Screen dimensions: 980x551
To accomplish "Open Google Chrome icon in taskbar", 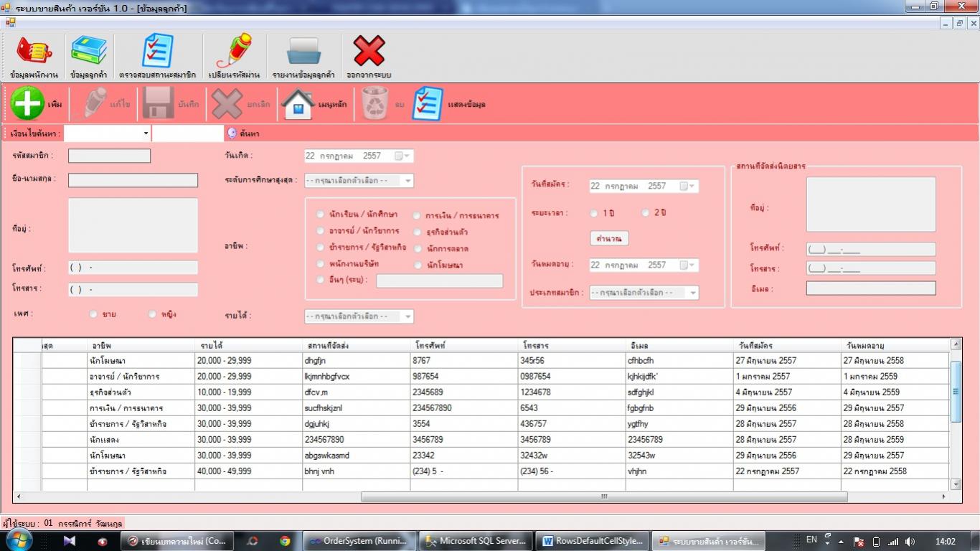I will 285,541.
